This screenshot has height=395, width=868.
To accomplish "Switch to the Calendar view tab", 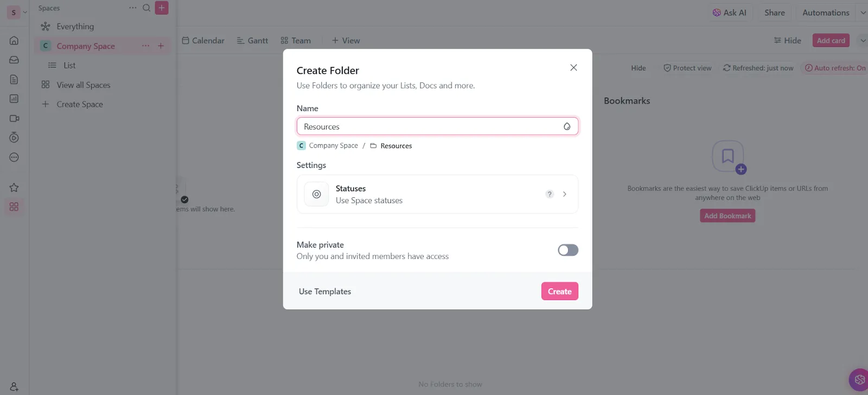I will click(203, 41).
